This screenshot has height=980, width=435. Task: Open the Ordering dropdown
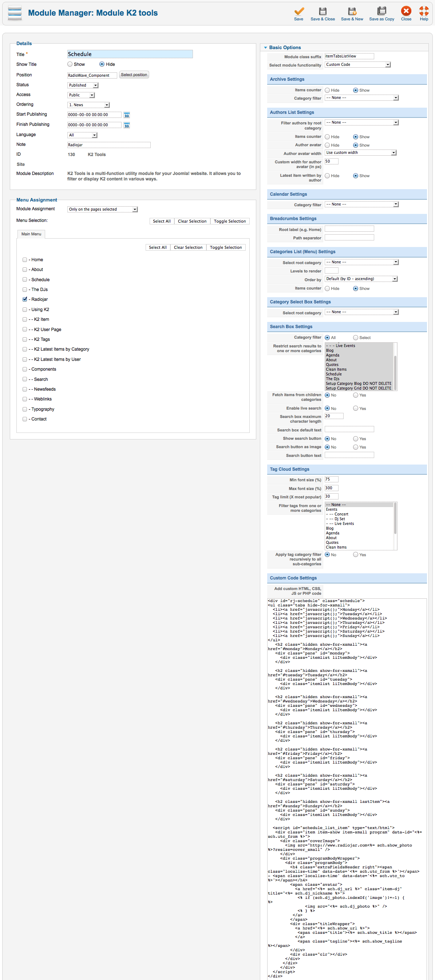(89, 105)
